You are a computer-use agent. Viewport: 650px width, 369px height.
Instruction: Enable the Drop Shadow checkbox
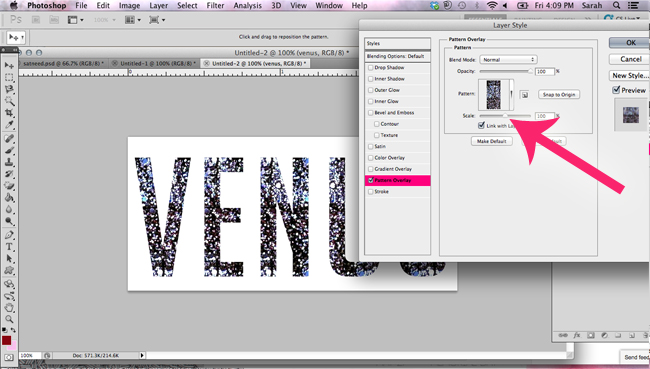click(x=371, y=68)
